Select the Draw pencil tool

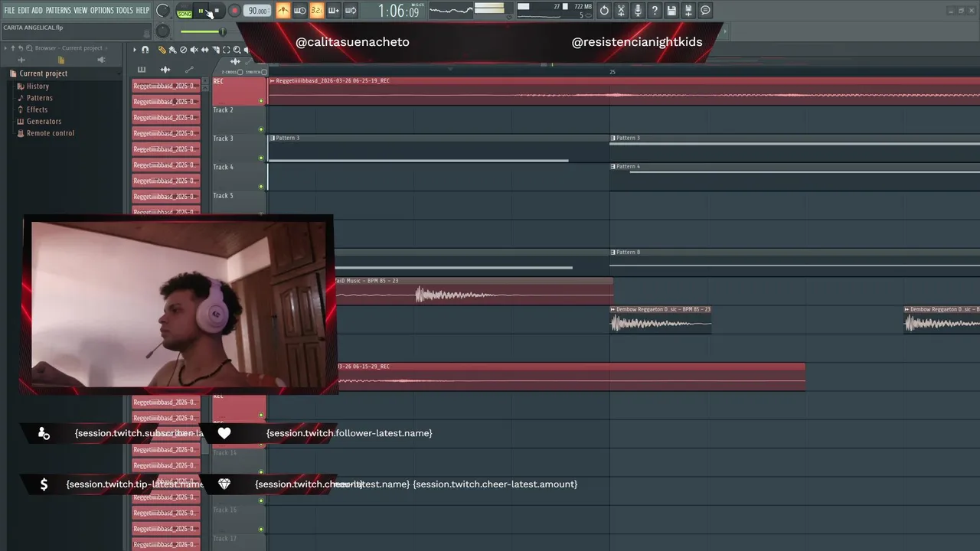point(162,50)
